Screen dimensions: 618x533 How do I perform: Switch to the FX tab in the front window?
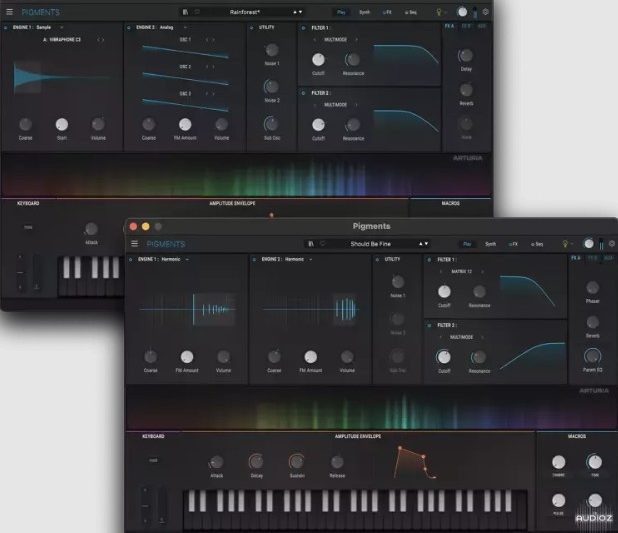point(513,244)
